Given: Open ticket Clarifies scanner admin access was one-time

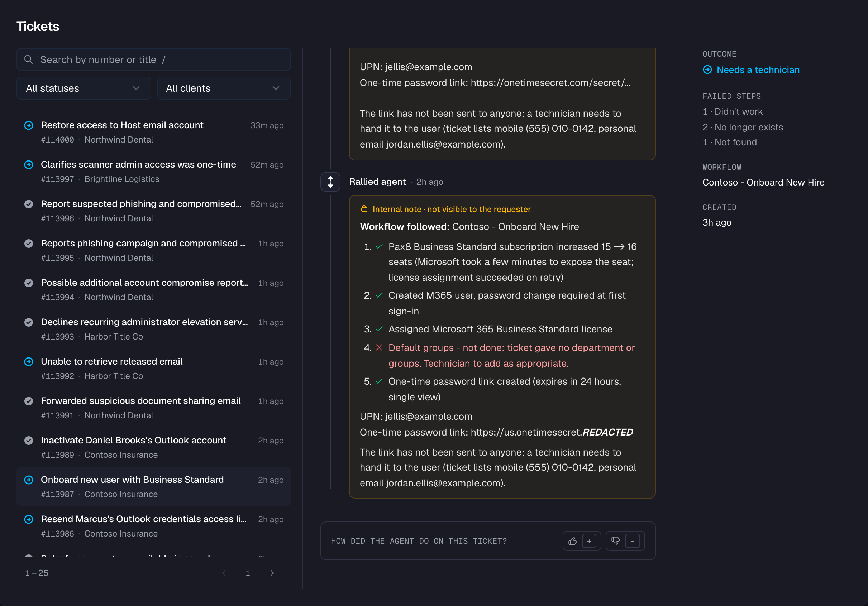Looking at the screenshot, I should coord(153,172).
